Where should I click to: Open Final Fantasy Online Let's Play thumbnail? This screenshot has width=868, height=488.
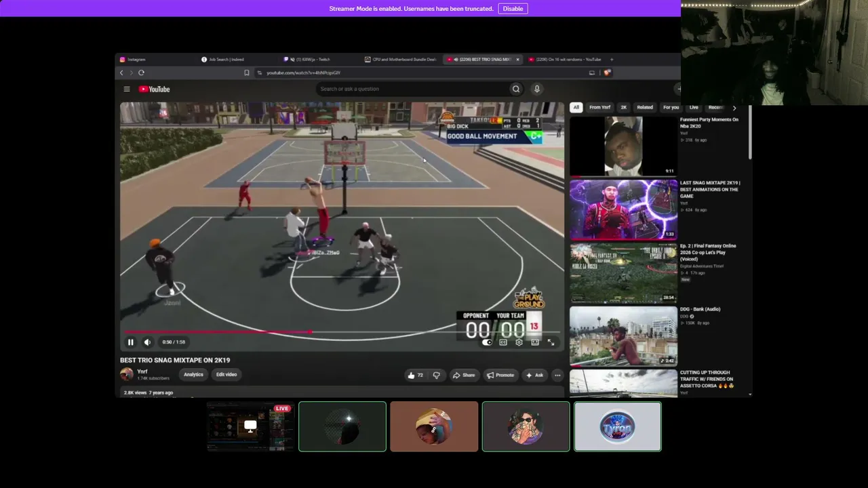point(624,272)
